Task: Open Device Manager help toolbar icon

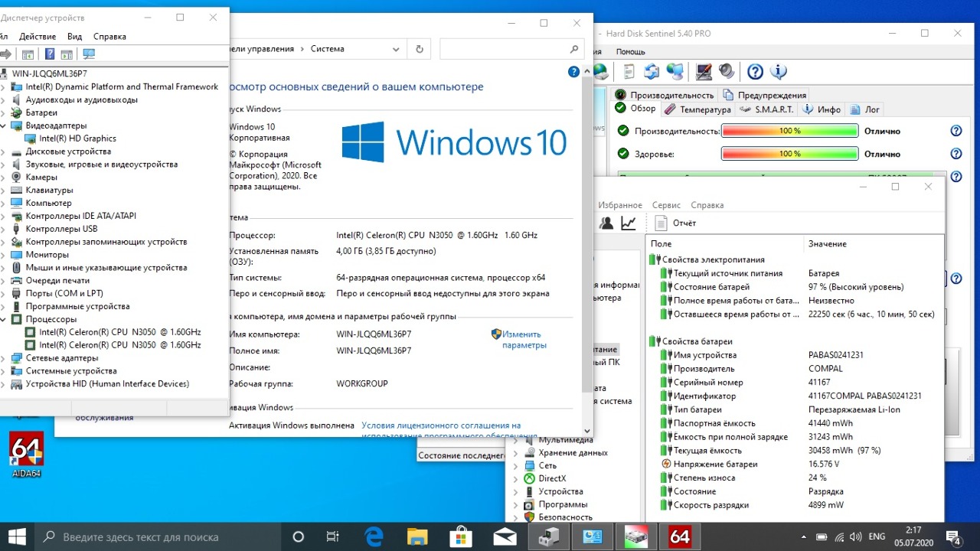Action: [x=50, y=54]
